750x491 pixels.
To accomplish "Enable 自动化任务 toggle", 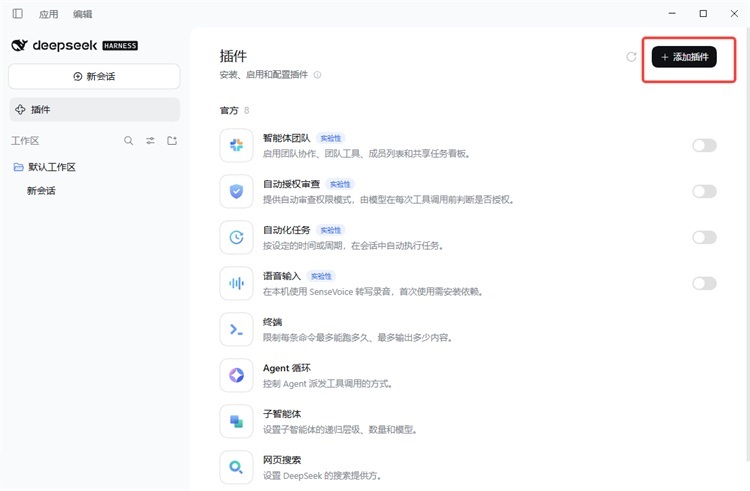I will click(x=704, y=237).
